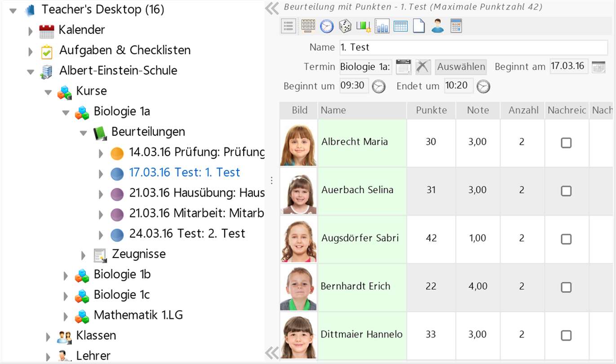Open calendar picker next to Beginnt am
This screenshot has height=364, width=616.
pyautogui.click(x=598, y=67)
